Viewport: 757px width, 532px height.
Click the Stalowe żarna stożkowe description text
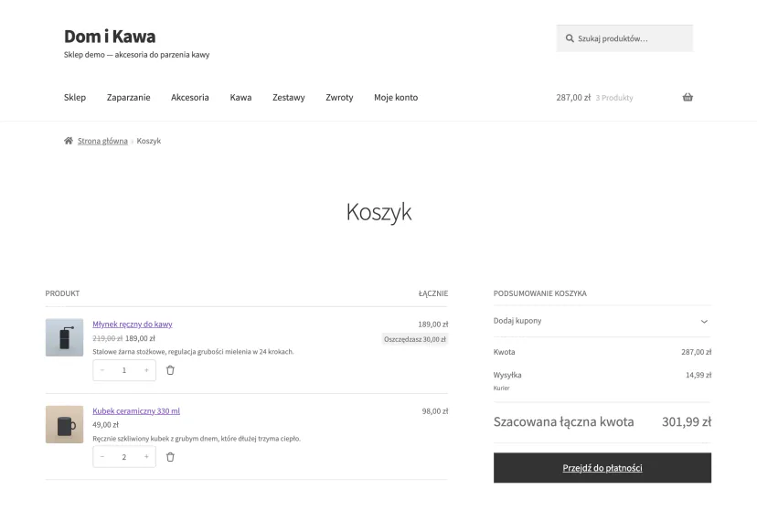tap(193, 351)
